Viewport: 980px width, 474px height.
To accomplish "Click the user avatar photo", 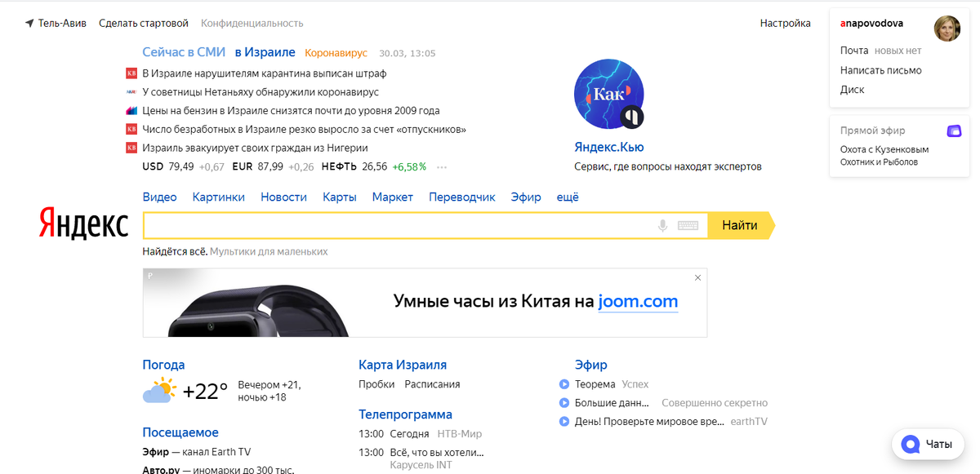I will tap(947, 29).
